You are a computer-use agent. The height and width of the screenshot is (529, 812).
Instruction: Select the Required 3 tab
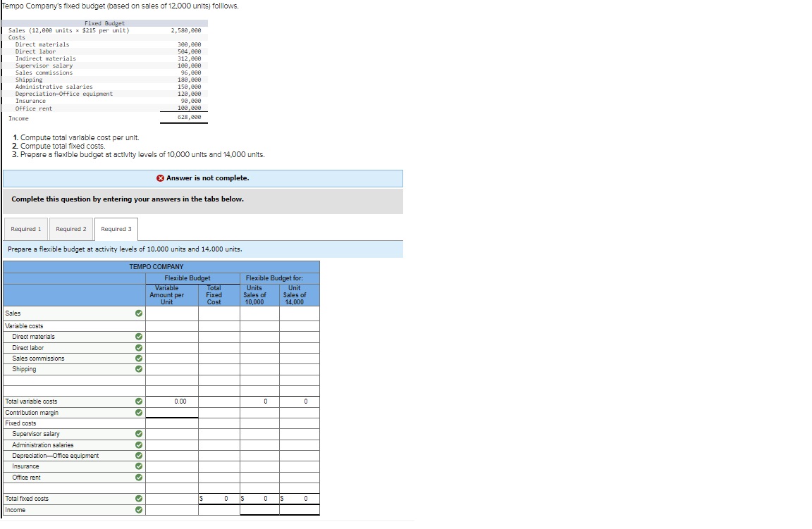[x=116, y=229]
